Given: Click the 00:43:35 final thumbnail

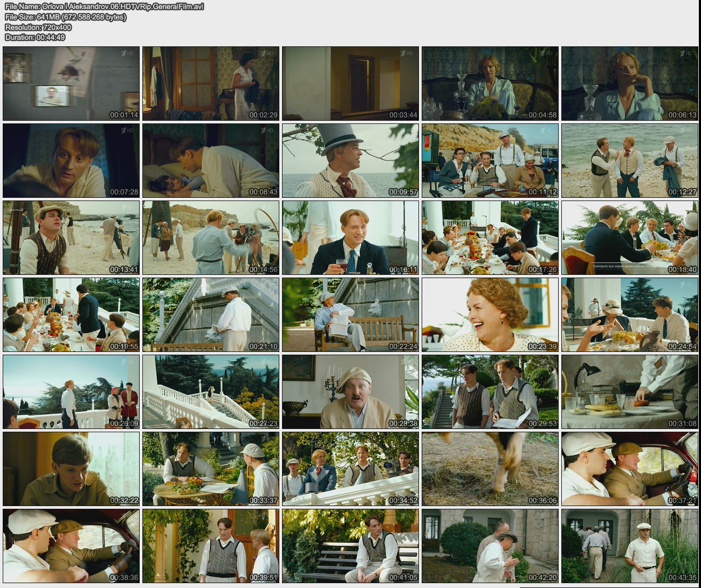Looking at the screenshot, I should click(x=630, y=545).
